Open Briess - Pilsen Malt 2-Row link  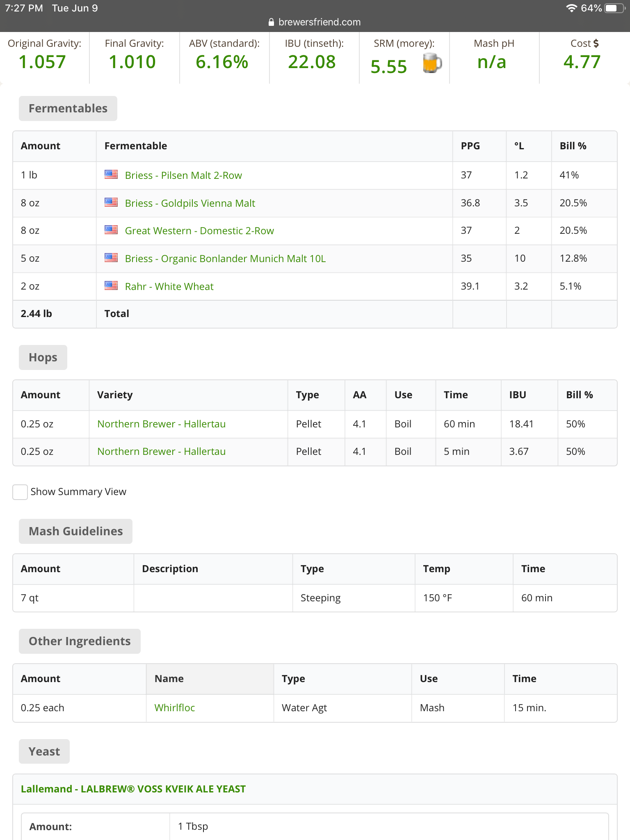(183, 175)
